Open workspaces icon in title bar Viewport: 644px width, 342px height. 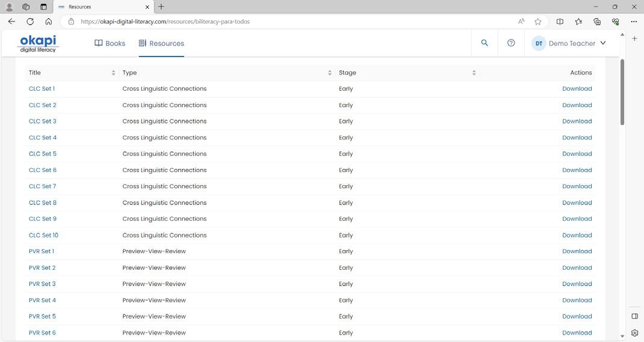coord(26,7)
